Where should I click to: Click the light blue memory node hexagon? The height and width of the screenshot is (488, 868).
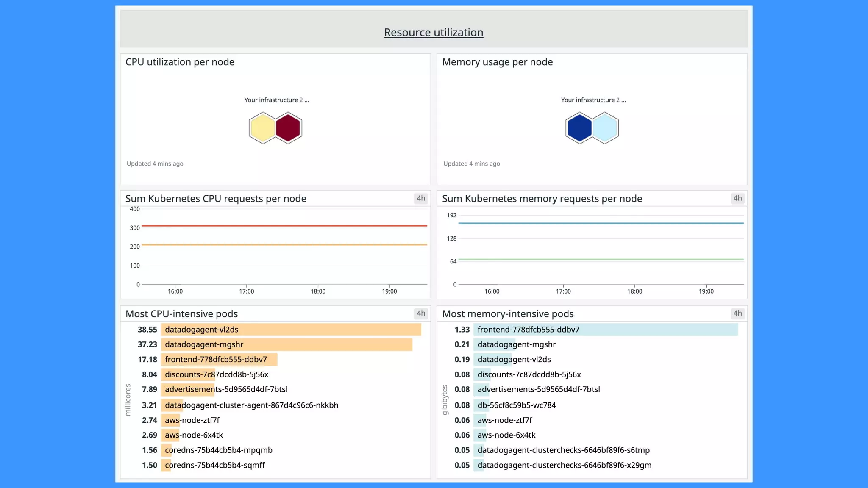(605, 128)
